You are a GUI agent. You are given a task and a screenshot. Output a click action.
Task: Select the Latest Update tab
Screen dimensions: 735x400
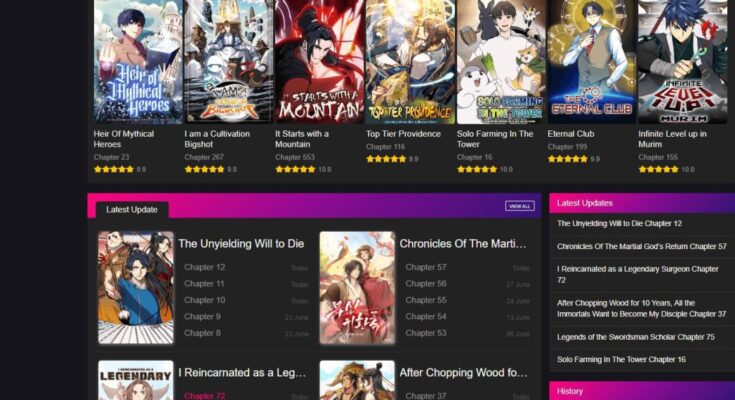[x=132, y=210]
